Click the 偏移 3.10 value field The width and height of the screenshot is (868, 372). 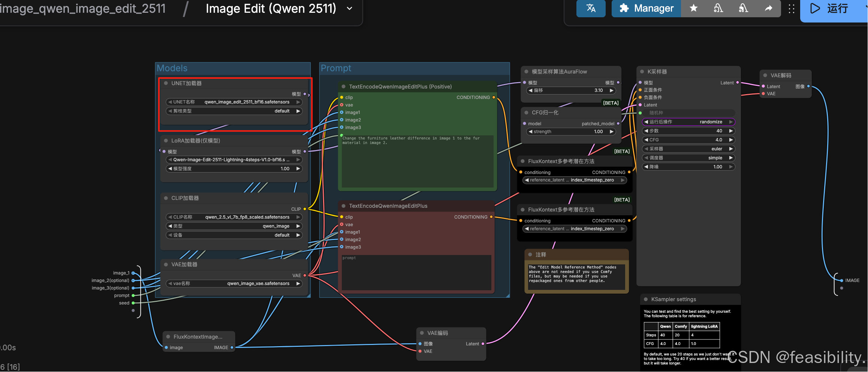[571, 90]
